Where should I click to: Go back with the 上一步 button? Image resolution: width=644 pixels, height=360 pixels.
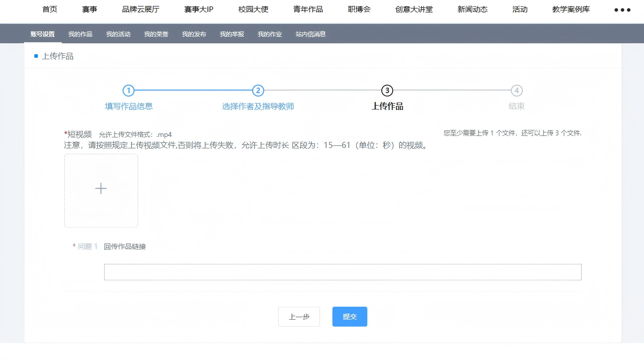[x=299, y=317]
